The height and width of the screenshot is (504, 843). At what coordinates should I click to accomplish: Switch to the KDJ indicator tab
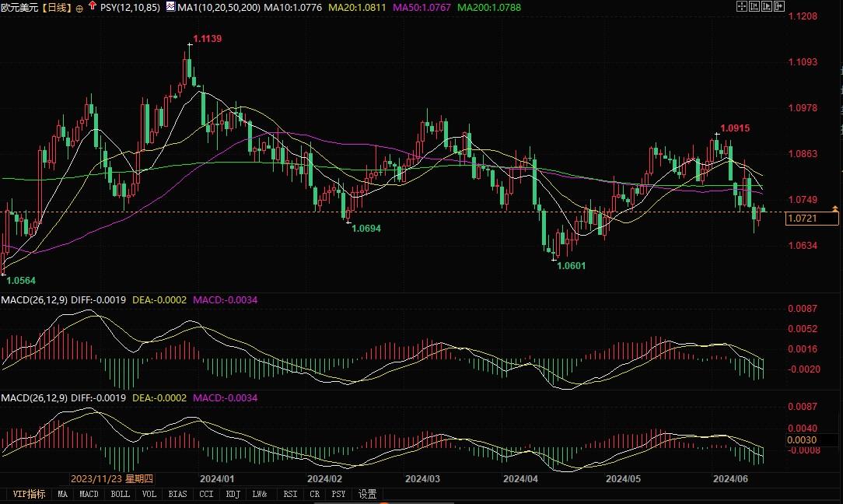pos(233,493)
